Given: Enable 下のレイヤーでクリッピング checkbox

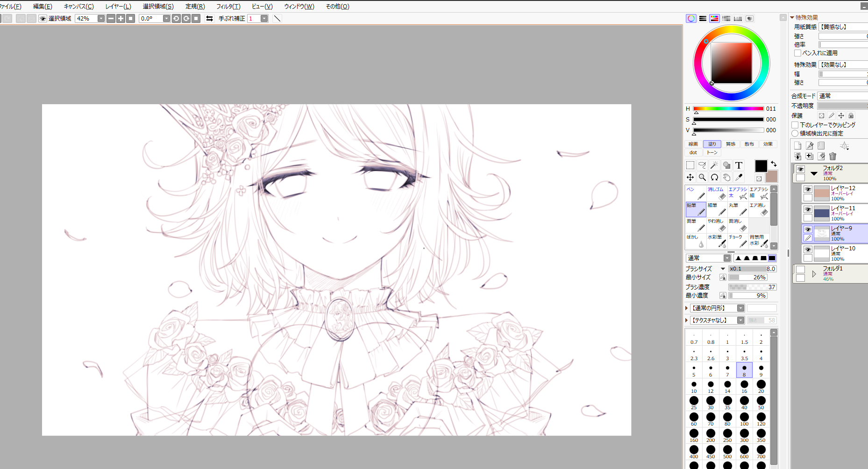Looking at the screenshot, I should point(795,125).
